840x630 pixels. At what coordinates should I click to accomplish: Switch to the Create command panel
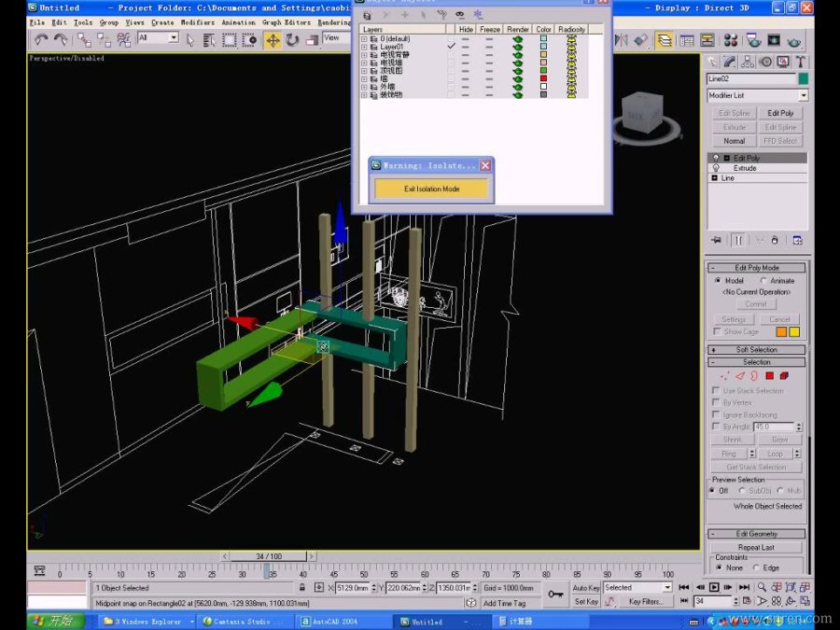tap(712, 63)
